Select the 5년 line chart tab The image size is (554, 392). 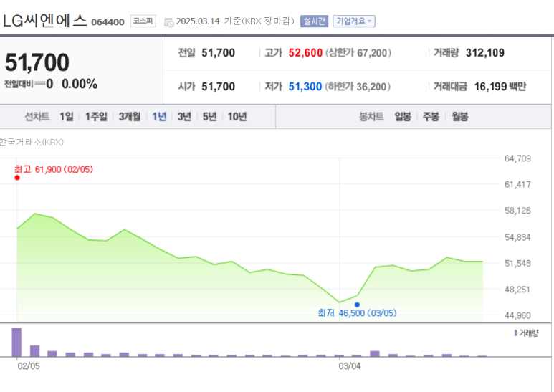[209, 117]
